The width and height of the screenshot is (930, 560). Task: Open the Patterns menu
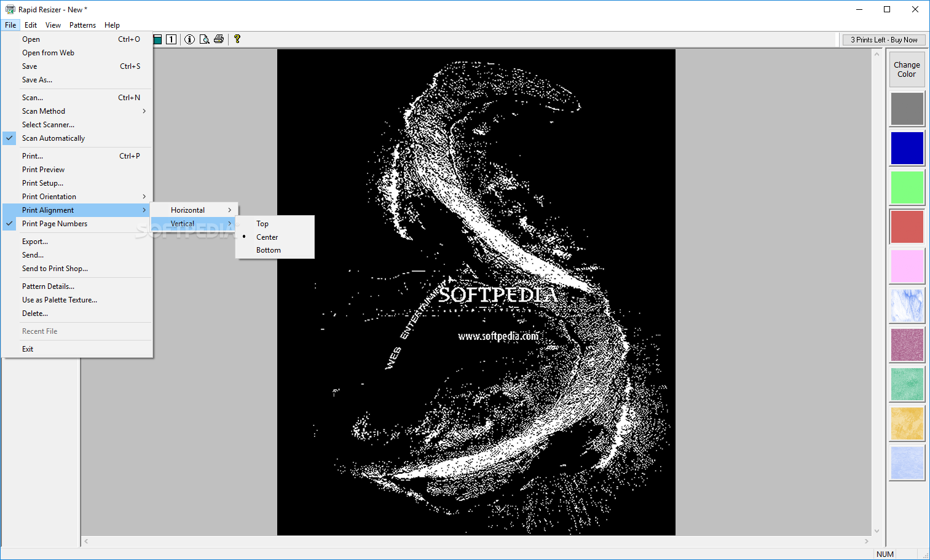(x=82, y=25)
